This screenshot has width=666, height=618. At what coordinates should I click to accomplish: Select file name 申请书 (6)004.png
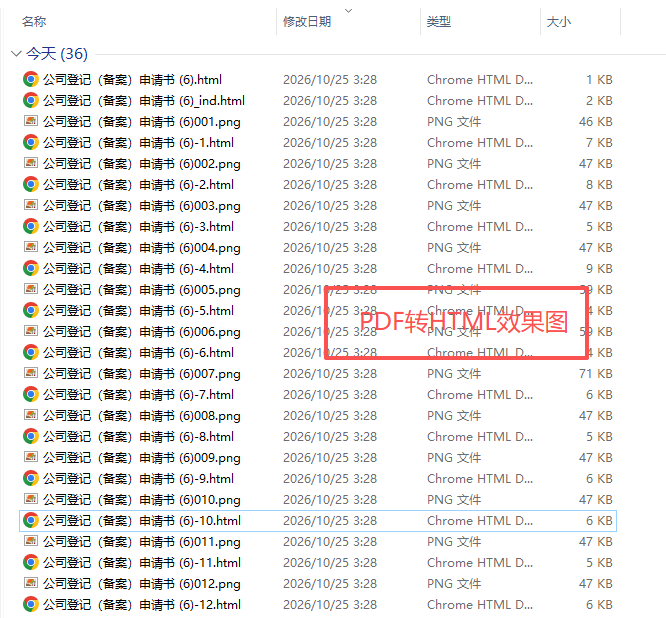pyautogui.click(x=141, y=248)
